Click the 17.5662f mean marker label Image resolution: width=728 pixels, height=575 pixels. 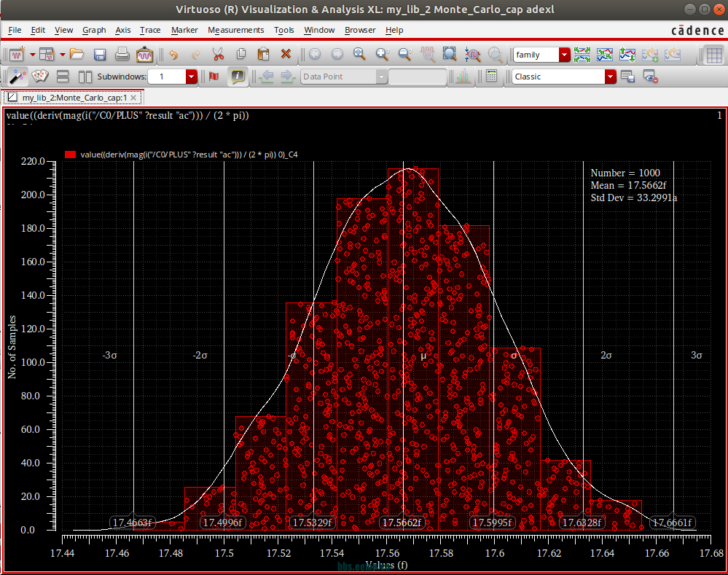point(402,523)
